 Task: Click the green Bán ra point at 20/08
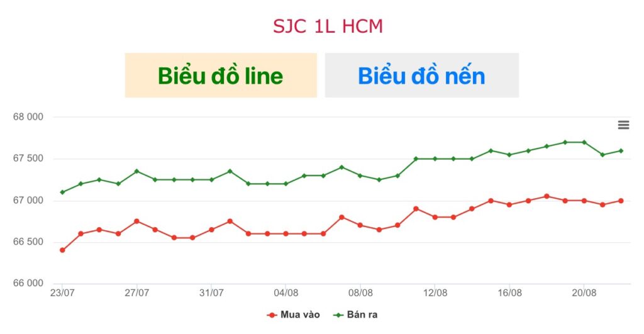584,143
